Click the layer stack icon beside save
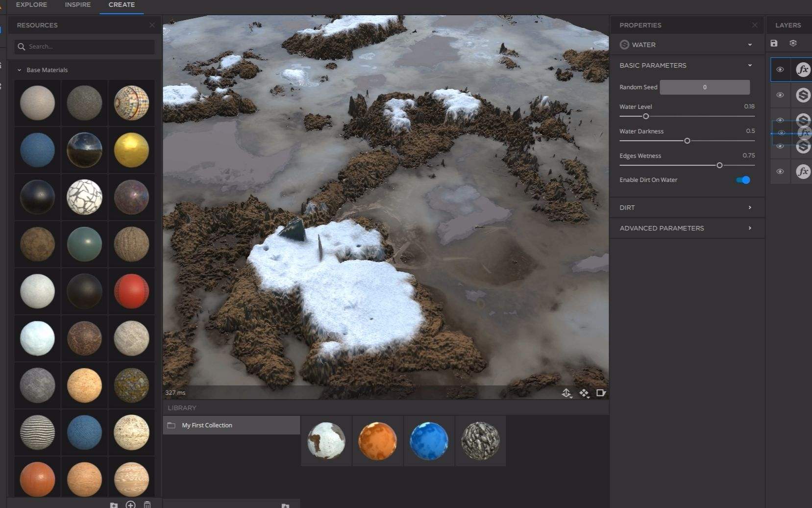The image size is (812, 508). pos(793,44)
